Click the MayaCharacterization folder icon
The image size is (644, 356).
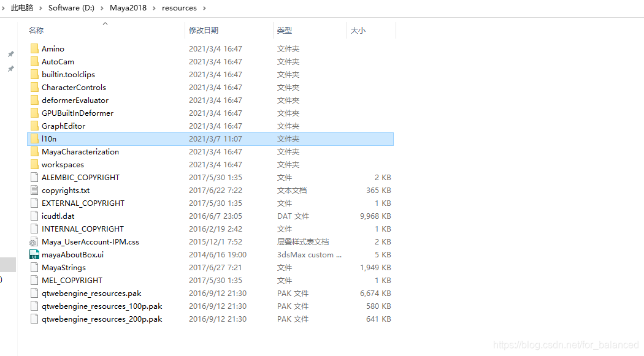[x=34, y=152]
